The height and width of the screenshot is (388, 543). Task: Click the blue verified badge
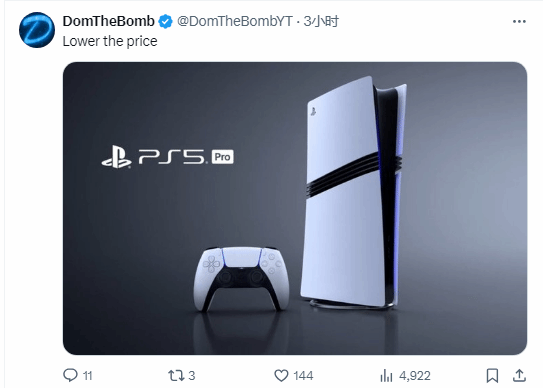(x=166, y=21)
